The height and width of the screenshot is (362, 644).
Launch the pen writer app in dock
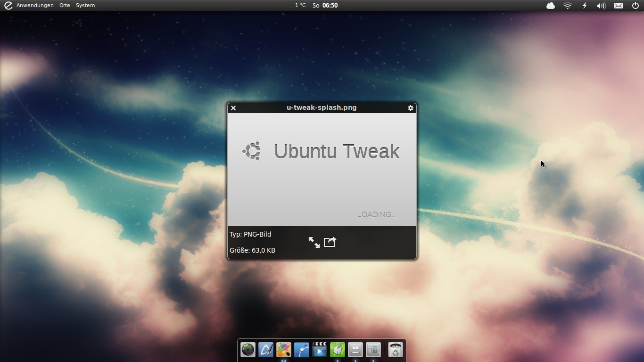pos(266,350)
